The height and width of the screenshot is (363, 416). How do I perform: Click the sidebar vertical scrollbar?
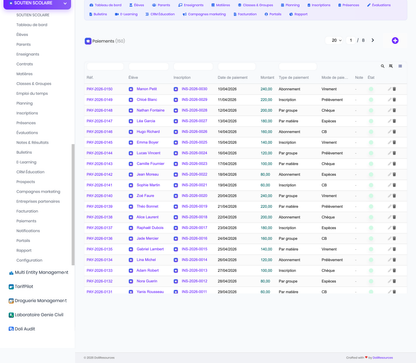73,204
